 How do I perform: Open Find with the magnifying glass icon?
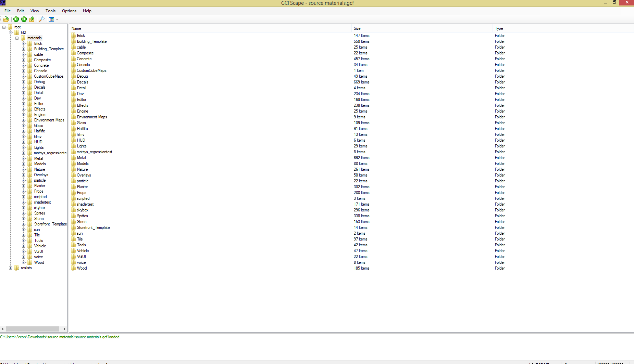(42, 19)
